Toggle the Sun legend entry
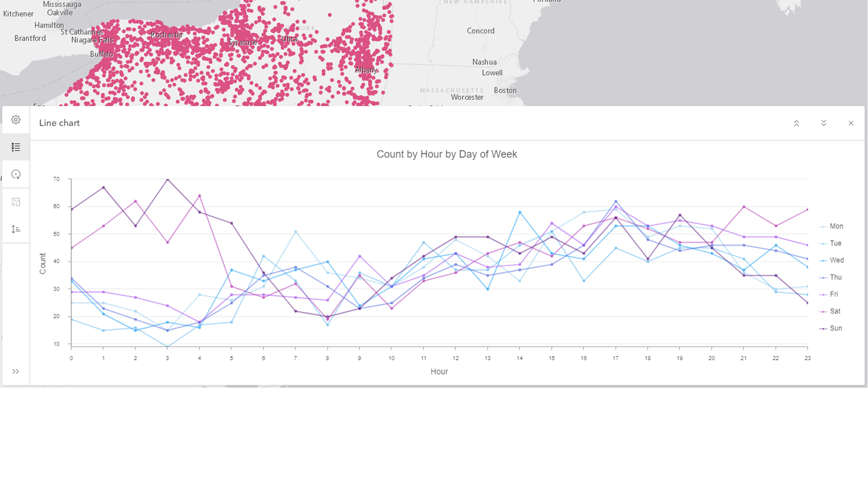 point(835,328)
